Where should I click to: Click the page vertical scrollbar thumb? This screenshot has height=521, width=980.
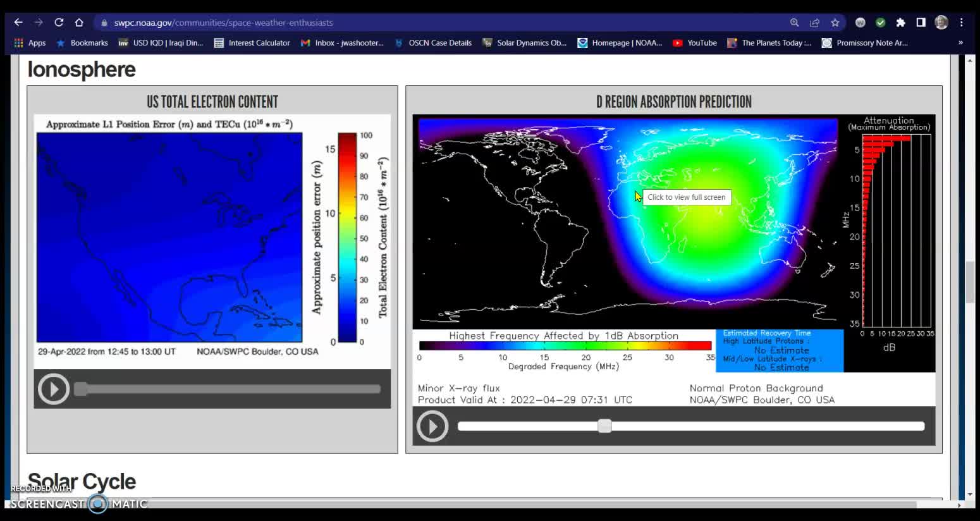(970, 282)
